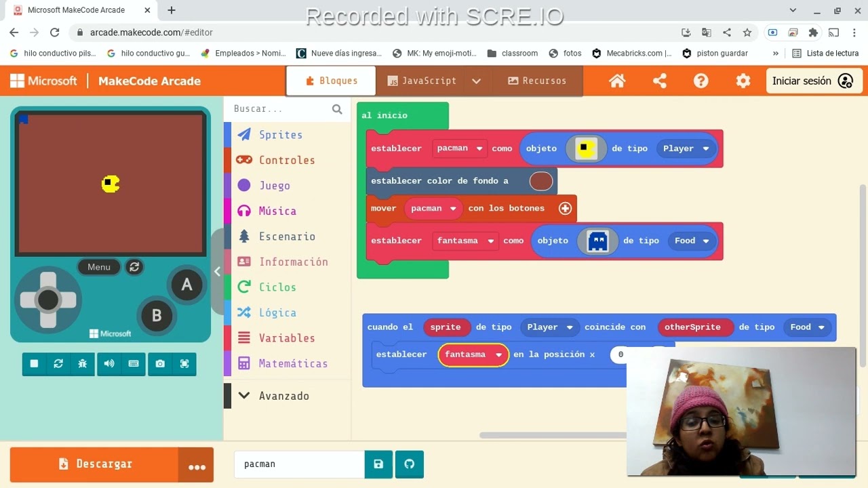The width and height of the screenshot is (868, 488).
Task: Take a simulator screenshot
Action: point(160,364)
